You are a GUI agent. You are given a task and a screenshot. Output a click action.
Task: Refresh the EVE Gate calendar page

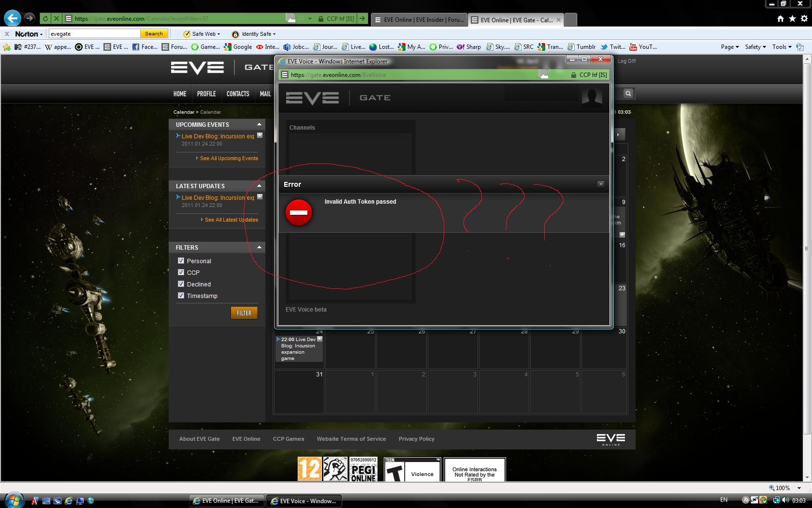(45, 19)
